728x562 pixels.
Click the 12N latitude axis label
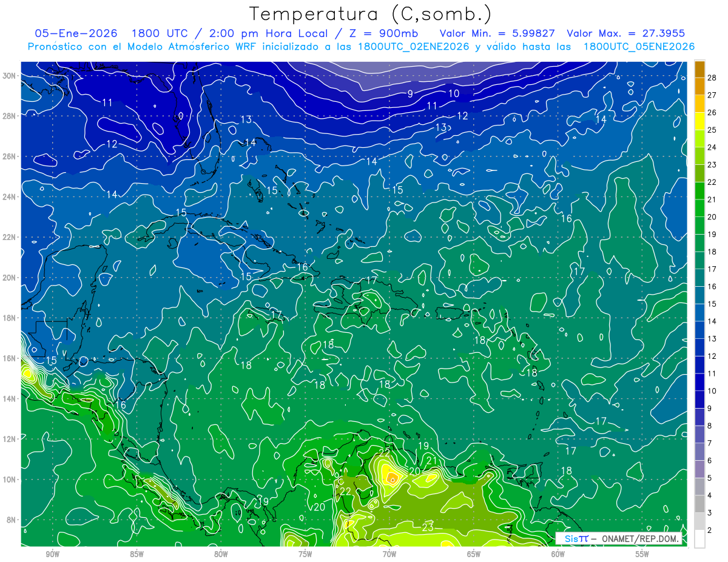pos(10,439)
